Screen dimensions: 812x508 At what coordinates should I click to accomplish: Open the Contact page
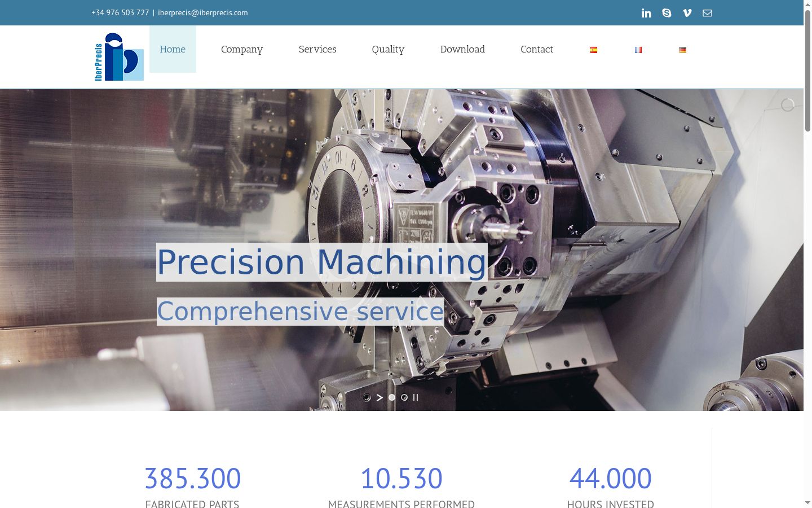(x=537, y=49)
